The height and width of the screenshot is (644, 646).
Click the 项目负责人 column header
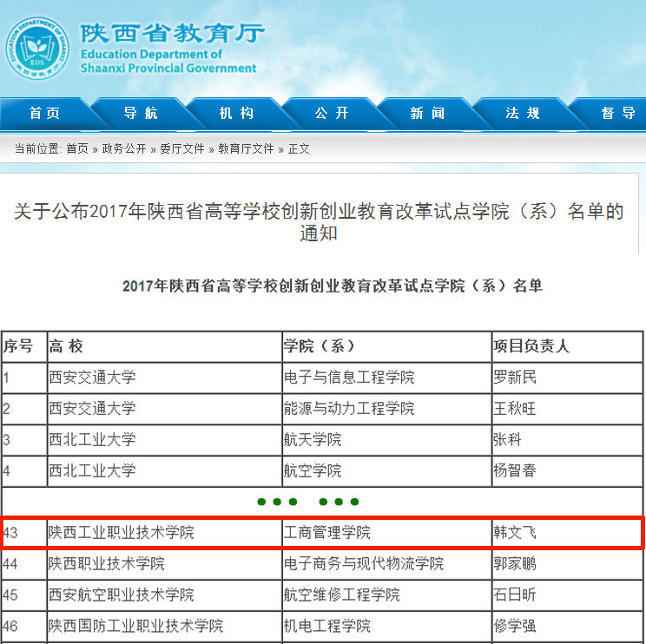click(531, 346)
